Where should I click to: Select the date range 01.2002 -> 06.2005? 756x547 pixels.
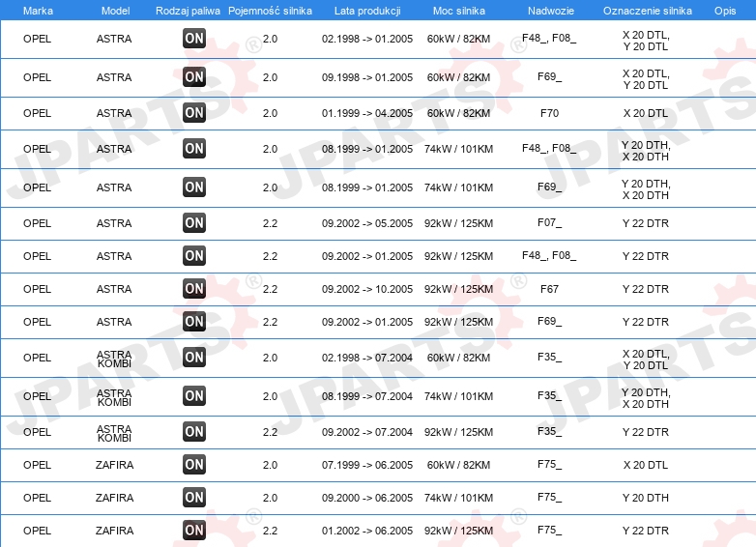(x=367, y=531)
